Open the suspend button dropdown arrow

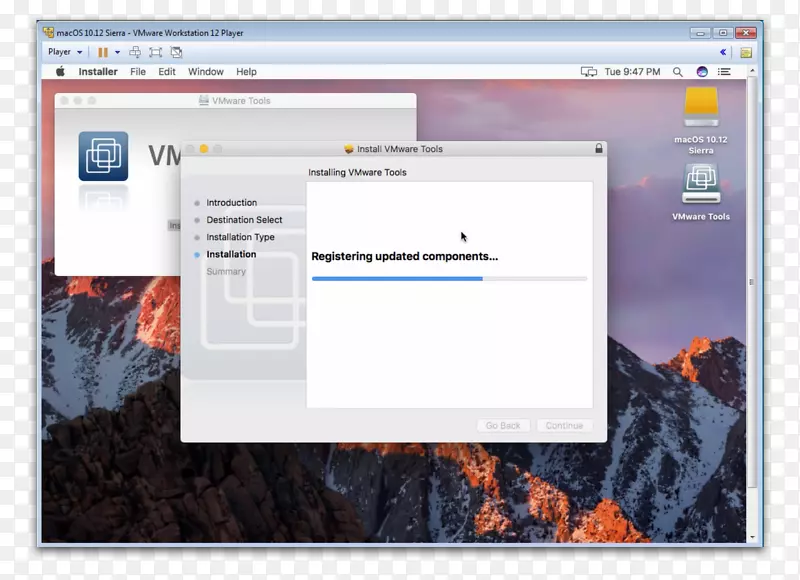(x=116, y=51)
